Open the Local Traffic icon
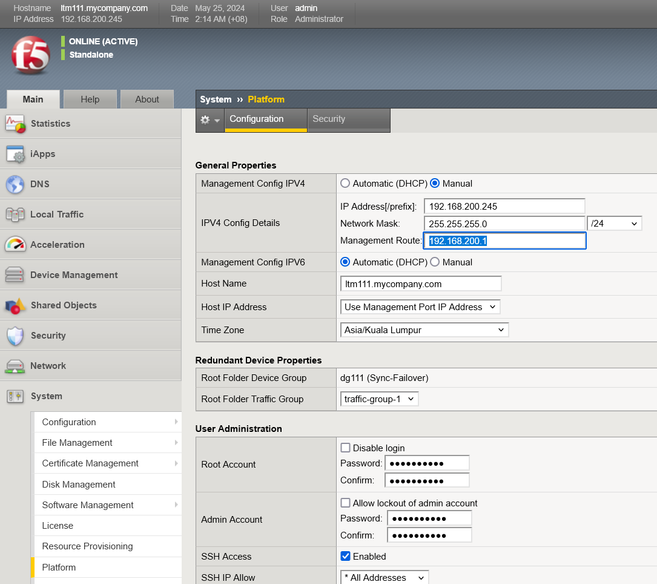The height and width of the screenshot is (584, 657). pos(15,214)
